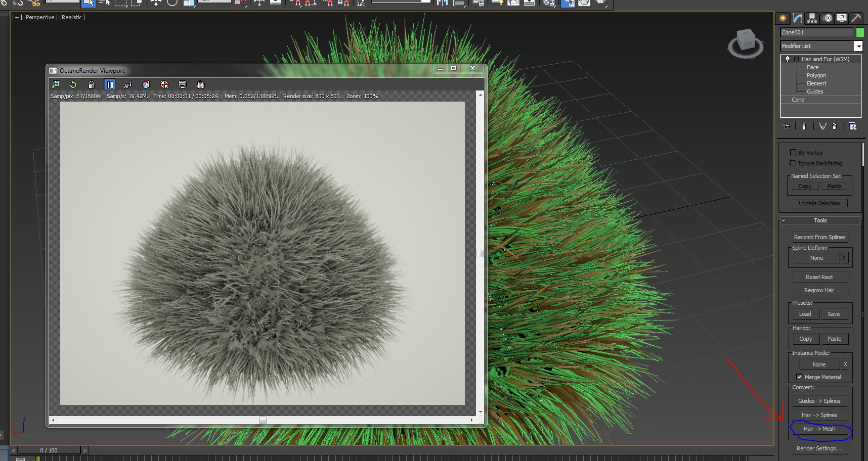868x461 pixels.
Task: Open Configure Modifier Sets icon
Action: tap(852, 126)
